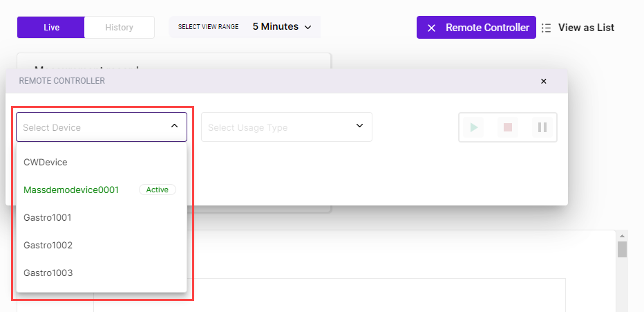Open the Select Usage Type dropdown
Viewport: 644px width, 312px height.
[287, 127]
